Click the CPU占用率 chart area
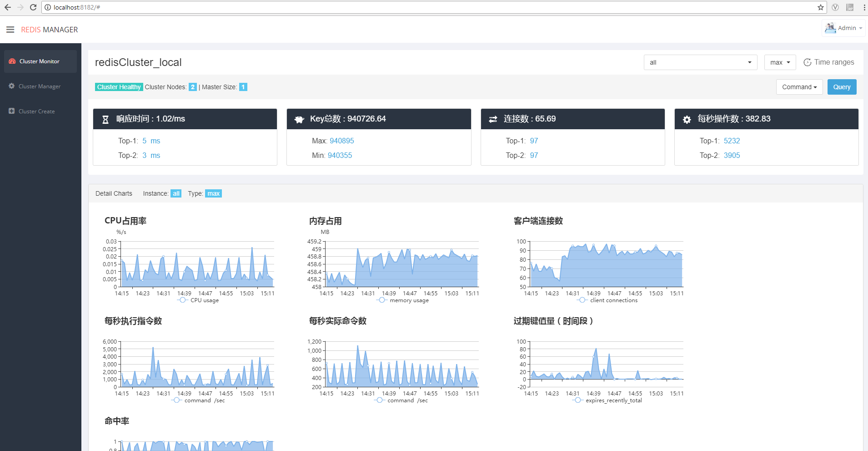The width and height of the screenshot is (868, 451). coord(197,264)
